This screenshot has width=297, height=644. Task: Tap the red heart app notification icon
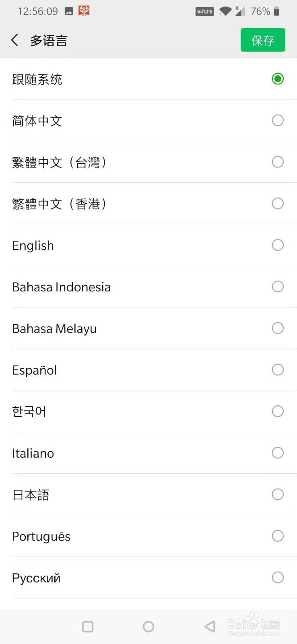pos(84,11)
